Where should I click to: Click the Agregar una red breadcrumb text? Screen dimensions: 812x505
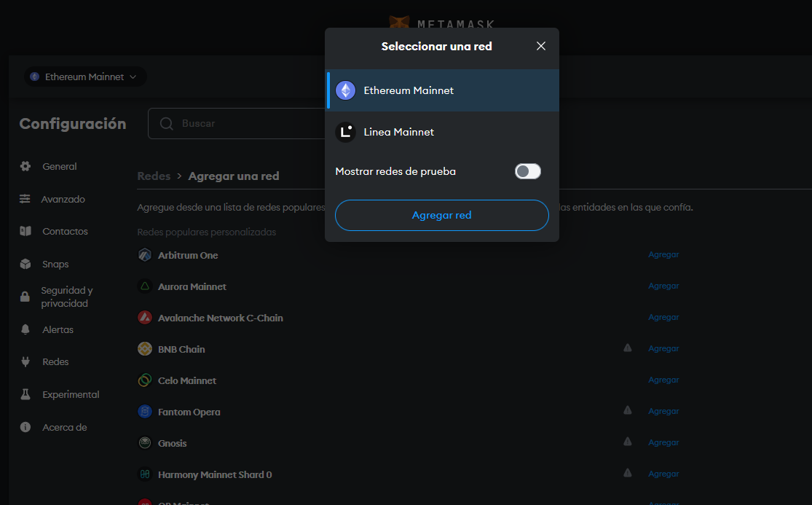click(x=234, y=176)
